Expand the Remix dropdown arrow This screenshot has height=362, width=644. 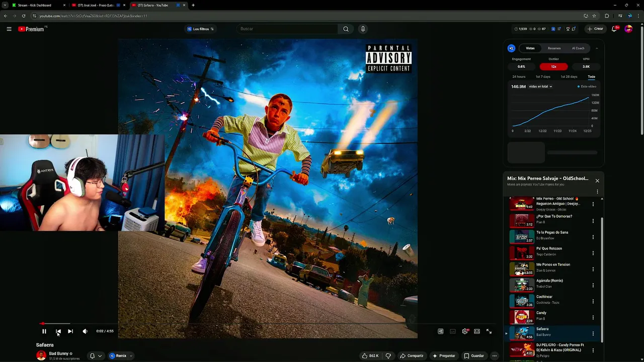[x=131, y=356]
